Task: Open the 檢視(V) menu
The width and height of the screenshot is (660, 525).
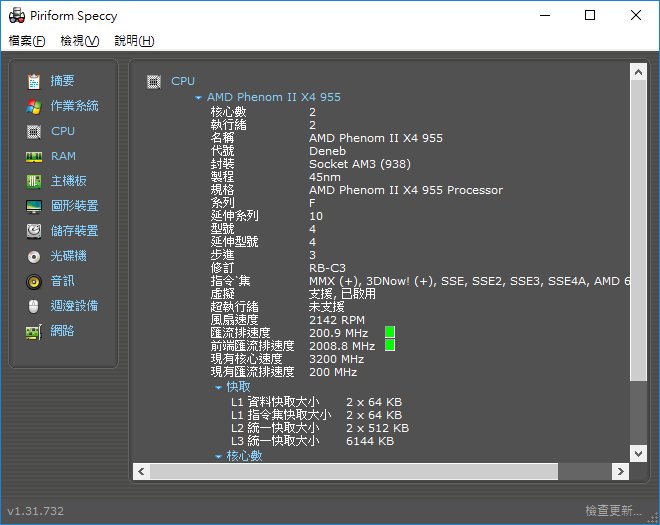Action: click(x=80, y=41)
